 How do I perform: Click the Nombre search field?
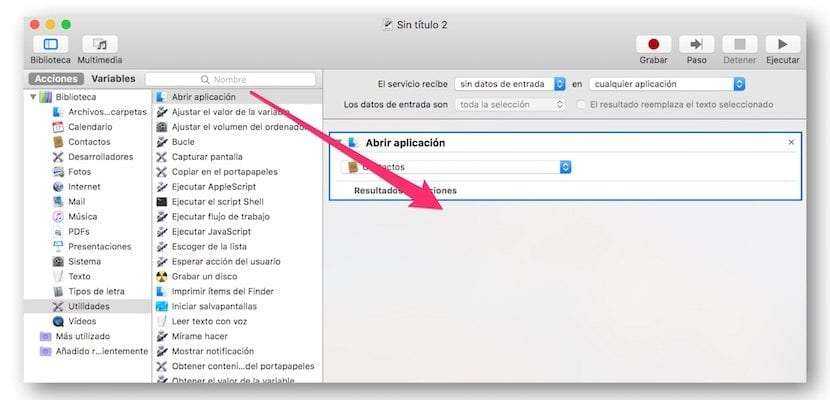[230, 79]
